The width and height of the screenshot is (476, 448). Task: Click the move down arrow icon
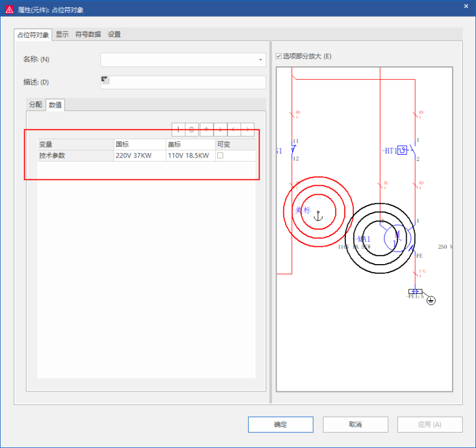pos(220,129)
